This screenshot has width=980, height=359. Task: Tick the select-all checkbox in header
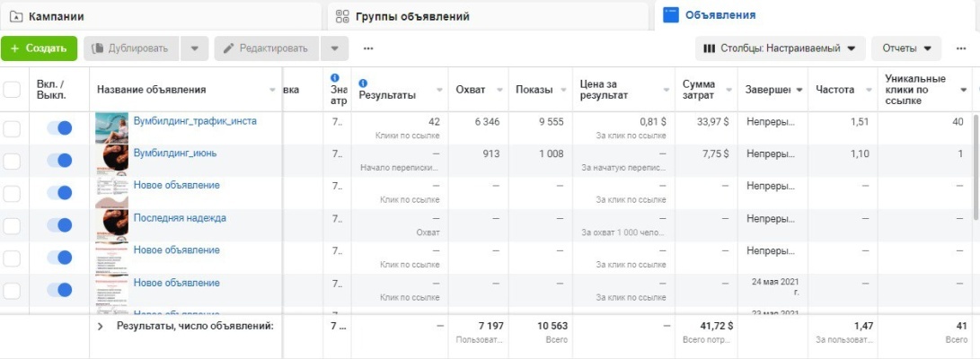coord(12,90)
